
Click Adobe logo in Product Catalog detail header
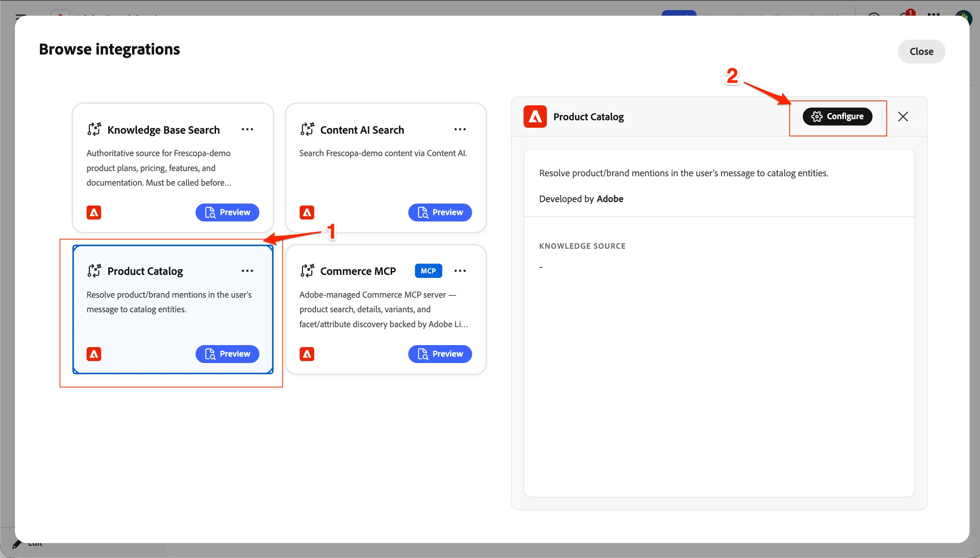coord(535,117)
